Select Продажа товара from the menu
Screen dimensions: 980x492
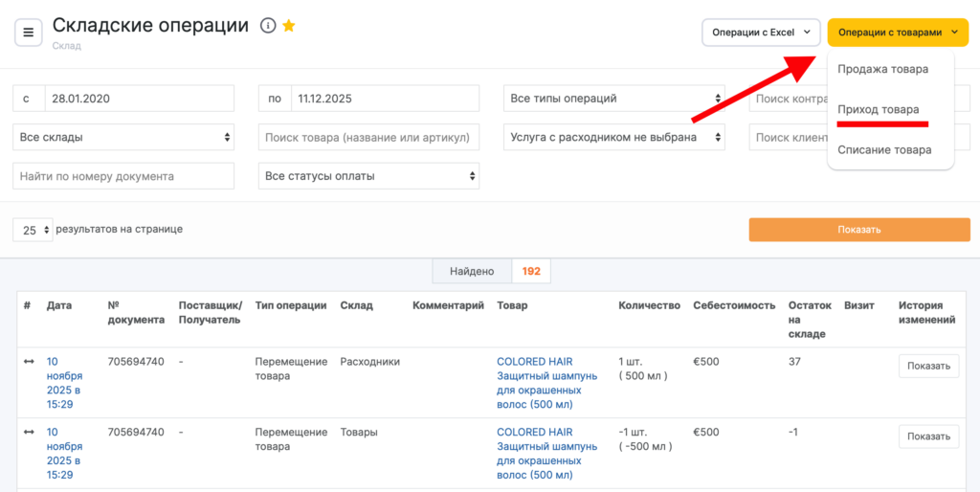tap(882, 69)
